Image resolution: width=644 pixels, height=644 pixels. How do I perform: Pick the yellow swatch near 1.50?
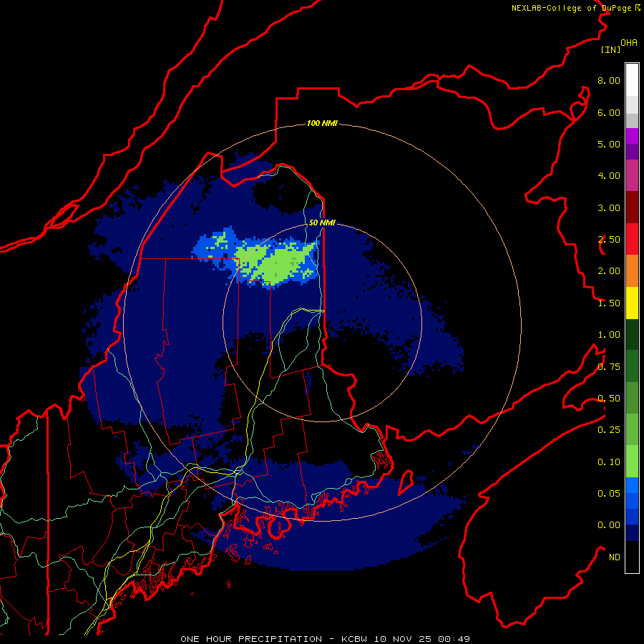[x=632, y=303]
